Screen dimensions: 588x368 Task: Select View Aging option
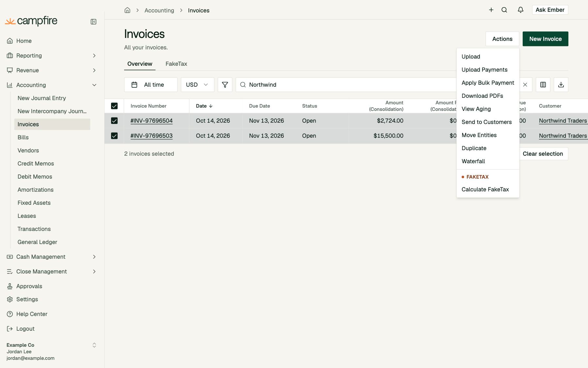click(488, 109)
